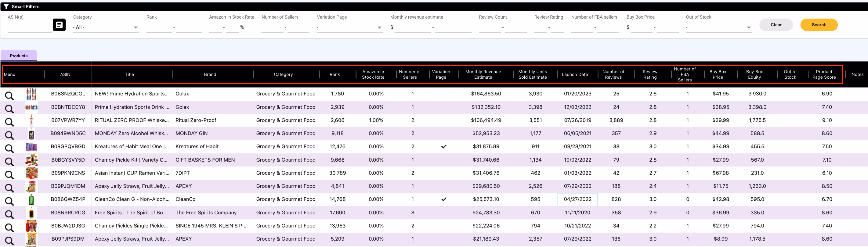Open magnifier menu for B09PKN9CNS row
Image resolution: width=868 pixels, height=247 pixels.
pos(9,175)
